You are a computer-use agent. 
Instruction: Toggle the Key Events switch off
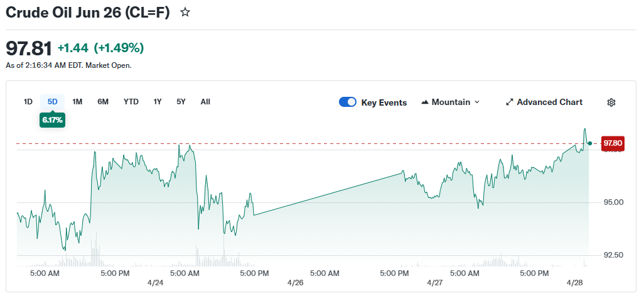coord(348,102)
